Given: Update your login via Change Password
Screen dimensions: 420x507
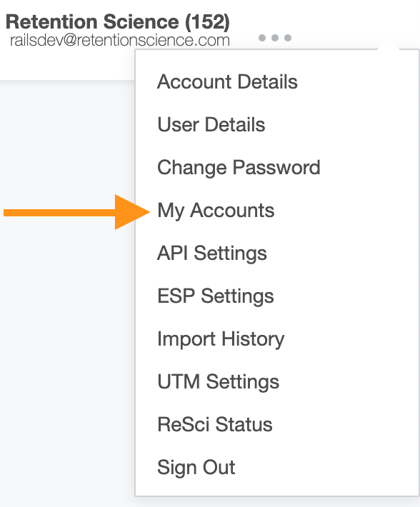Looking at the screenshot, I should point(239,168).
